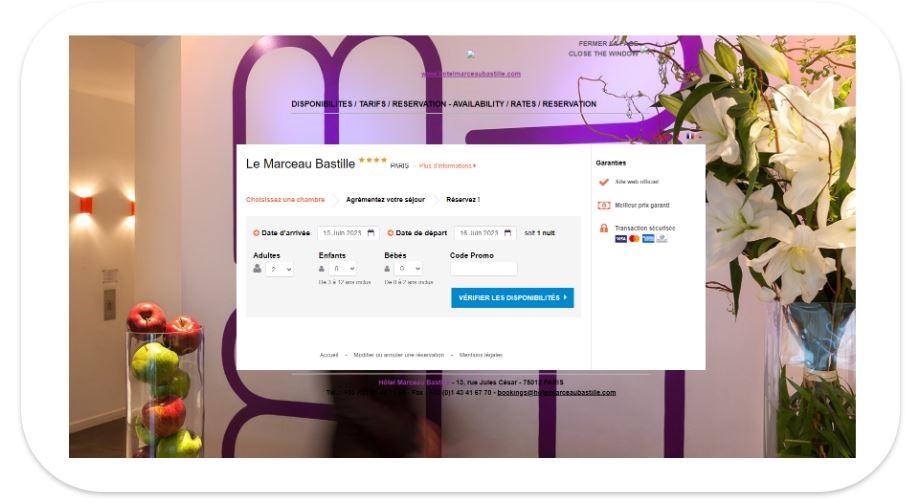Open the arrival date calendar icon
This screenshot has width=912, height=503.
(371, 233)
